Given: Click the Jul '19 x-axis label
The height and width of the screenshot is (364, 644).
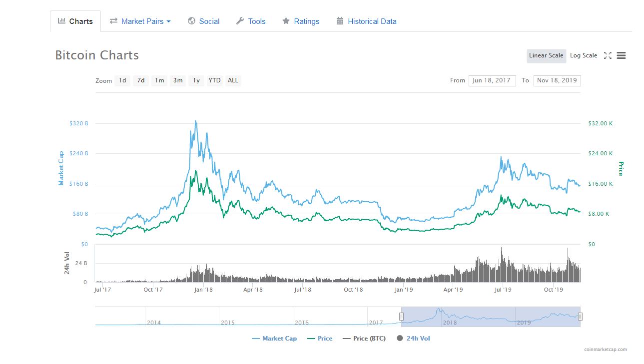Looking at the screenshot, I should [503, 290].
